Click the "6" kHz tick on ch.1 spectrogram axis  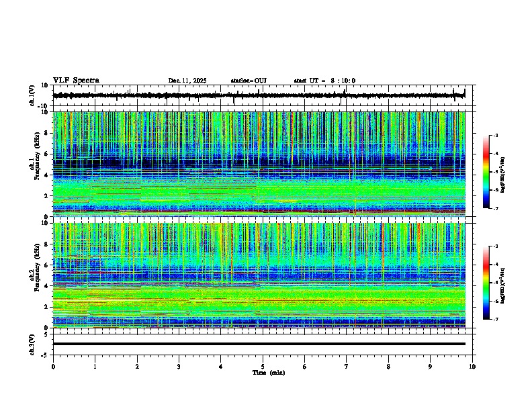click(48, 154)
